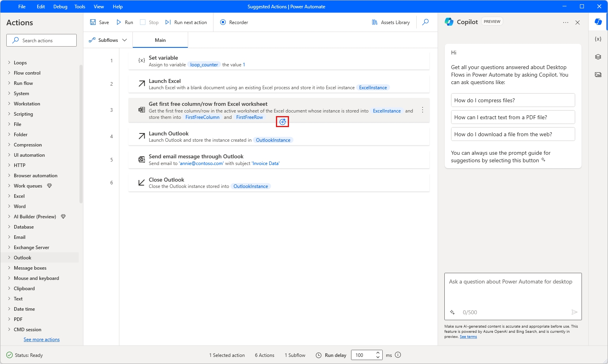This screenshot has width=608, height=364.
Task: Click the Close Outlook arrow icon
Action: (x=142, y=182)
